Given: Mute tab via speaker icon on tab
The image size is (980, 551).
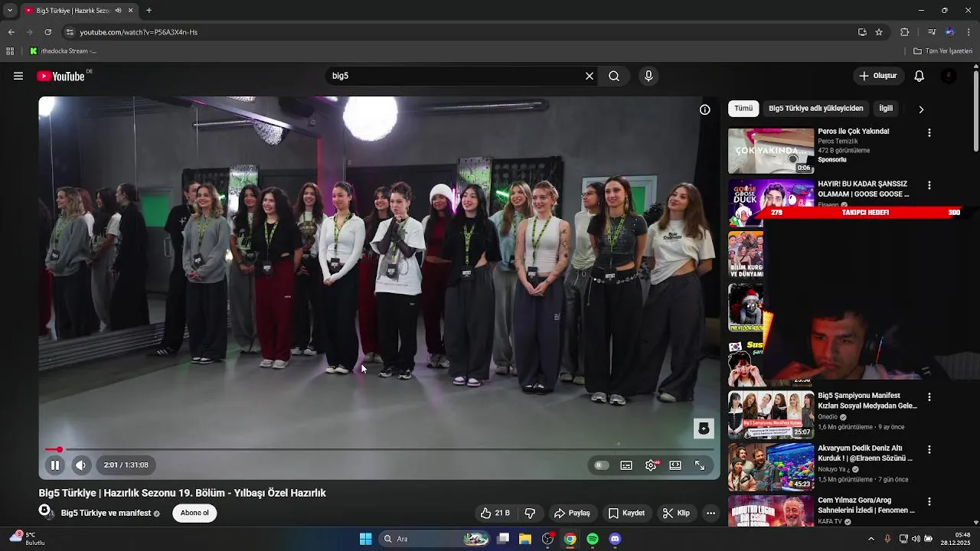Looking at the screenshot, I should point(118,11).
